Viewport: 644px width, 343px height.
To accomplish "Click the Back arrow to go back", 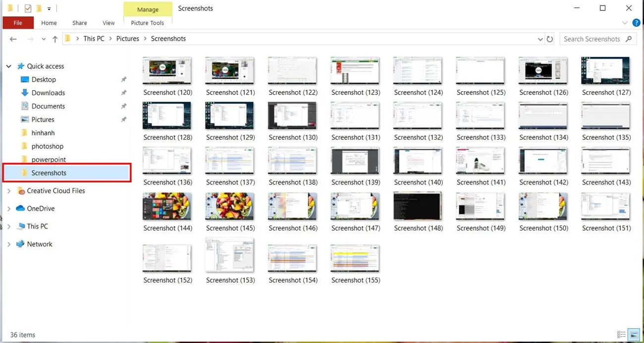I will pyautogui.click(x=13, y=39).
